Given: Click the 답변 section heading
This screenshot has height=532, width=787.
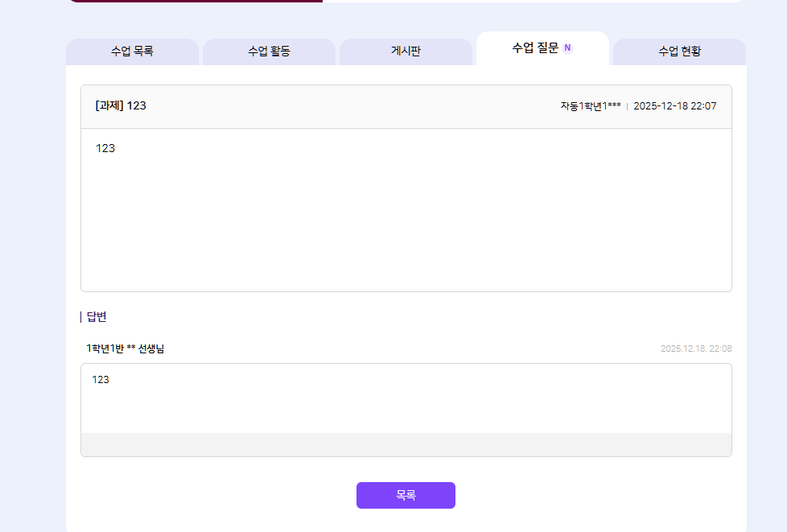Looking at the screenshot, I should [x=97, y=317].
